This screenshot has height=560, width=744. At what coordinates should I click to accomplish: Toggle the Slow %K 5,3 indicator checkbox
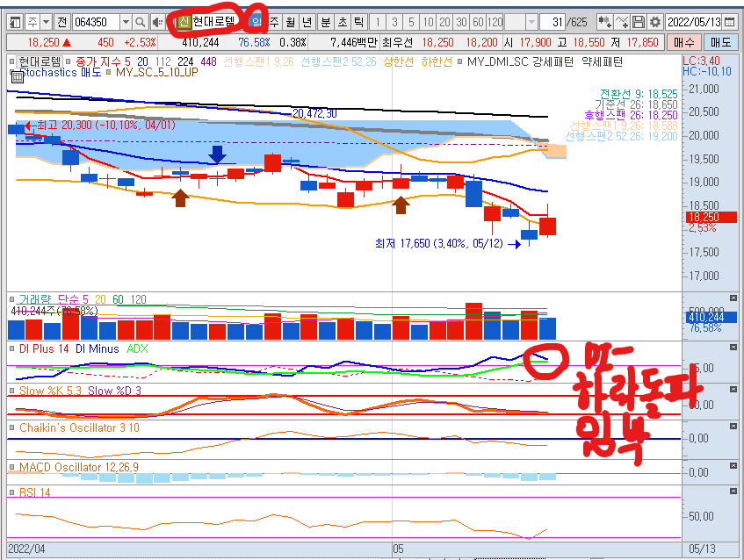pyautogui.click(x=12, y=391)
